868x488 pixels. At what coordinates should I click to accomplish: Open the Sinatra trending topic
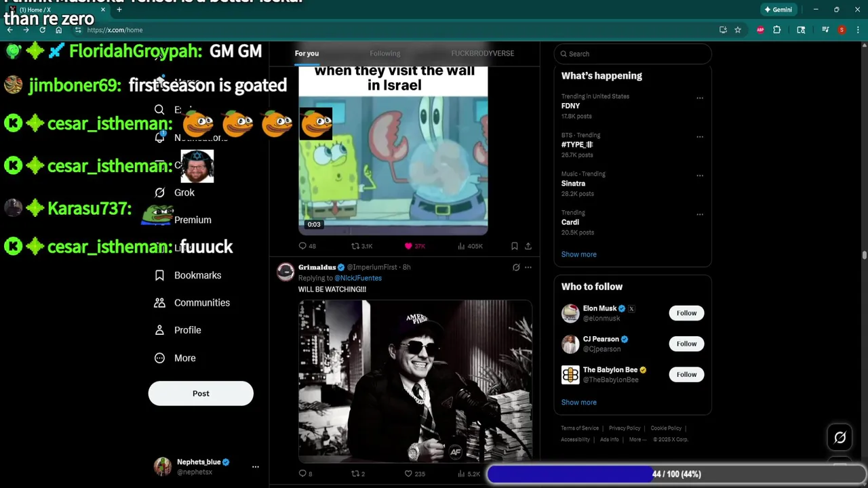[573, 184]
